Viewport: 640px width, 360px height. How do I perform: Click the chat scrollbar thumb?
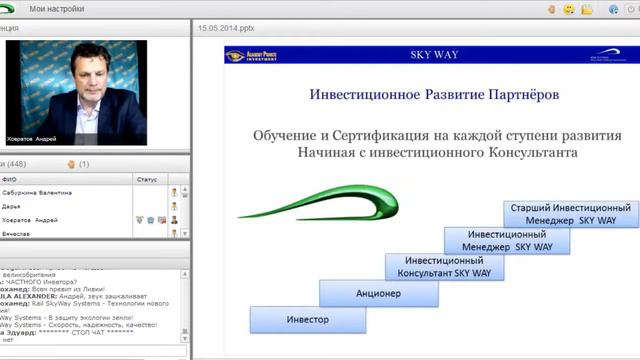(184, 331)
